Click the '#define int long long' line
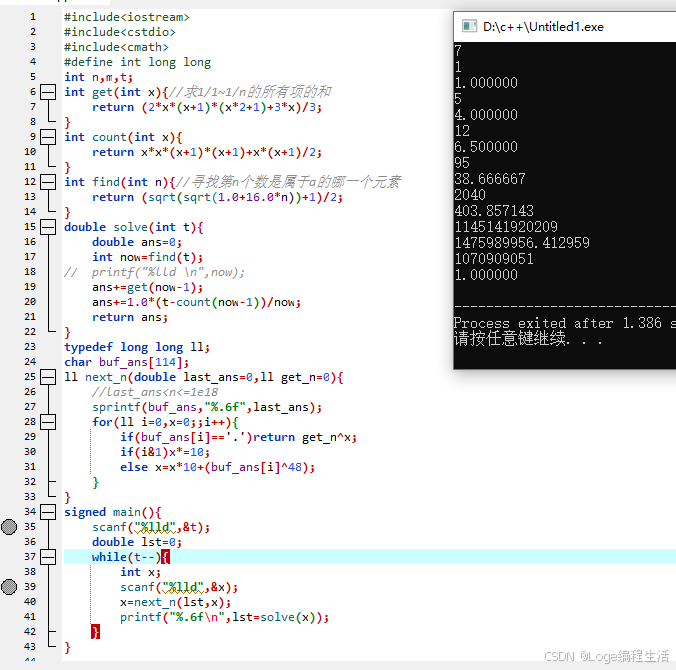676x670 pixels. point(138,62)
